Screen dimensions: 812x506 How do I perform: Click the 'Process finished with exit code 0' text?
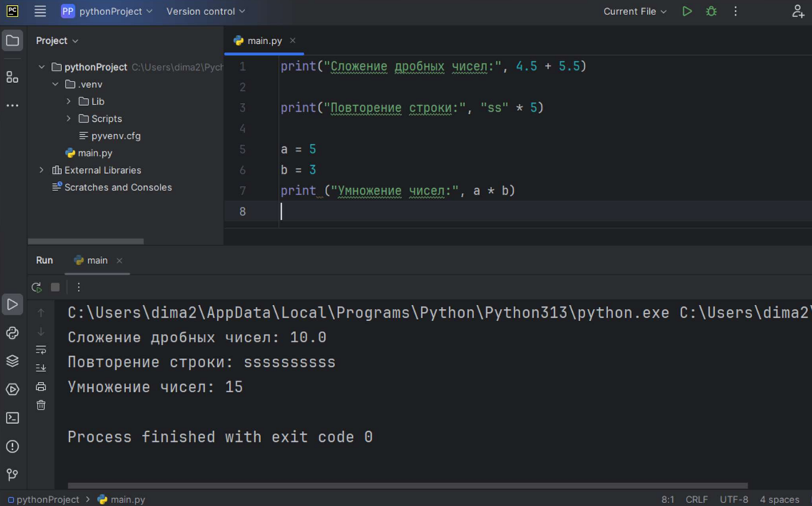[220, 437]
